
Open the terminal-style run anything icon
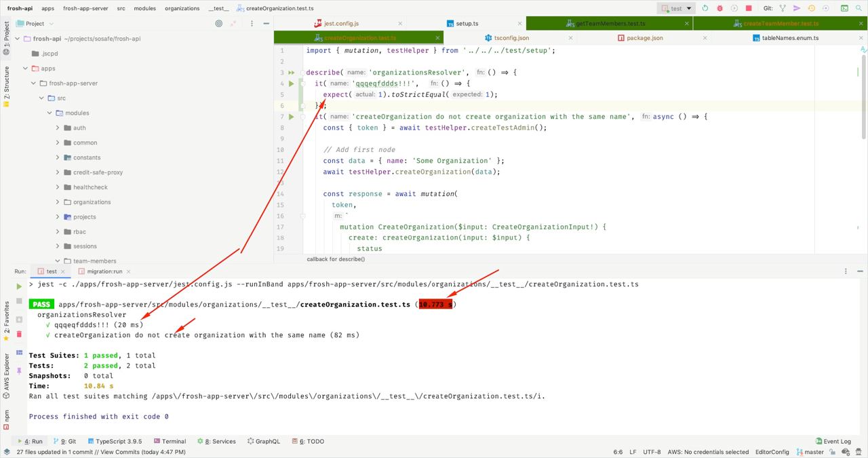[x=844, y=8]
